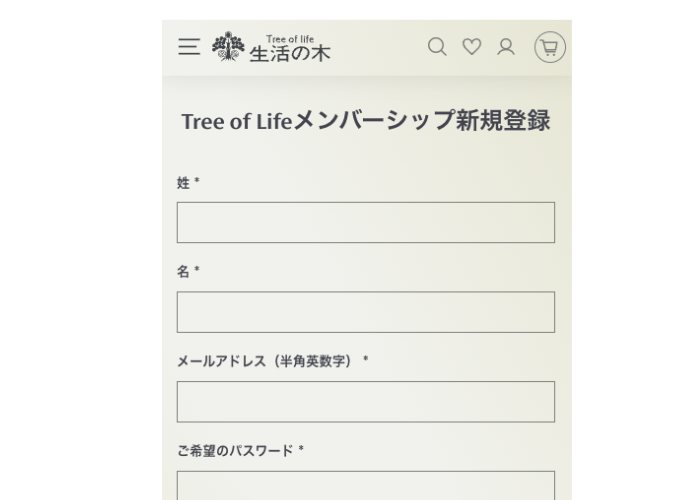This screenshot has width=700, height=500.
Task: Open the shopping cart icon
Action: pos(549,47)
